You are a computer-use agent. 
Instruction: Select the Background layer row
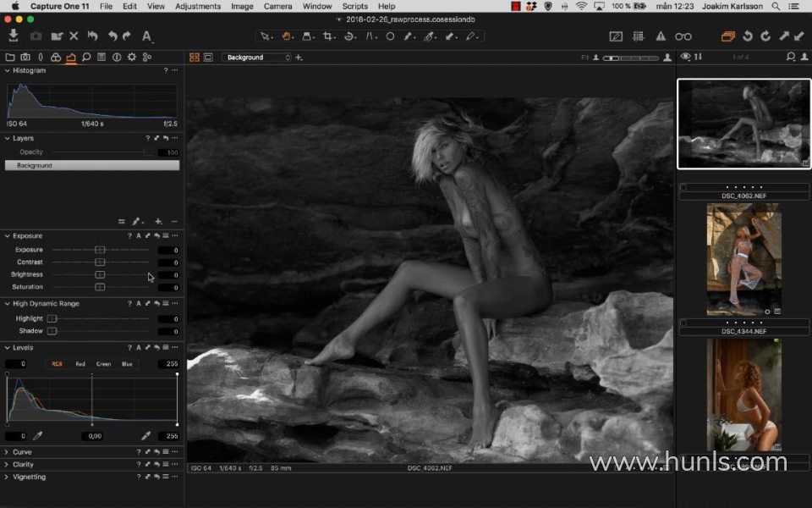(x=91, y=166)
